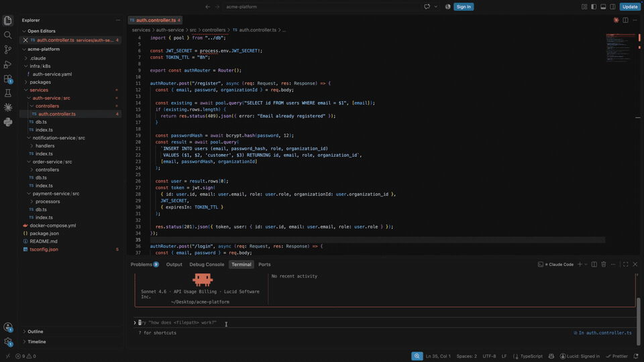The width and height of the screenshot is (644, 362).
Task: Expand the Timeline section
Action: click(36, 342)
